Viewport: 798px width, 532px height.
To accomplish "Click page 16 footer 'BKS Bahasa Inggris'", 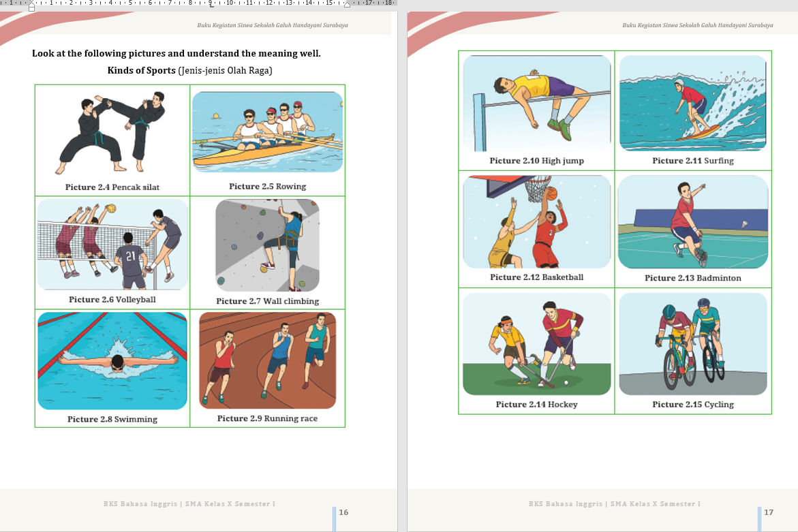I will pos(189,504).
